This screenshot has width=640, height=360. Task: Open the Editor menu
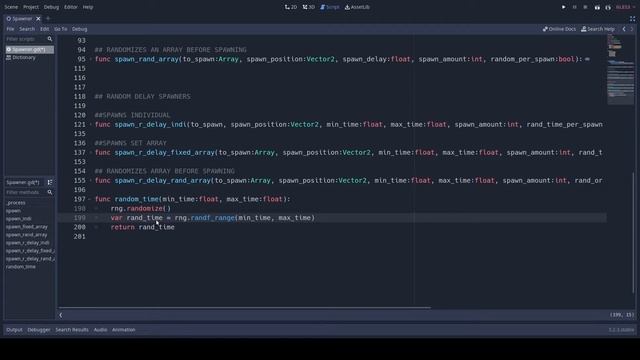[71, 7]
